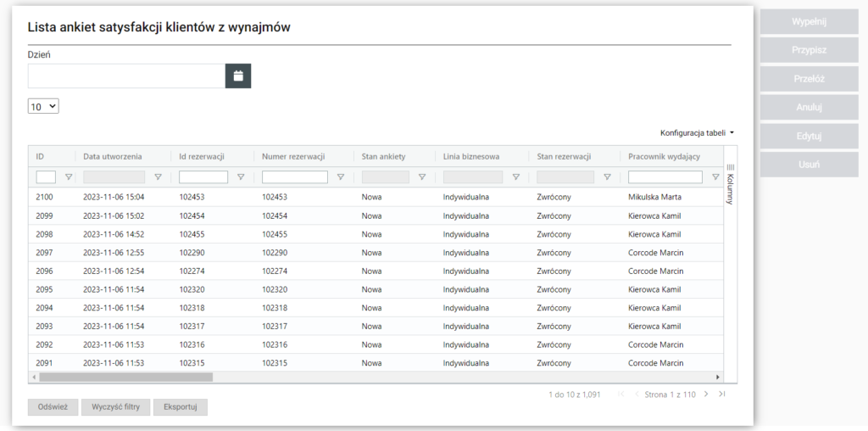Click filter icon for Data utworzenia column
Image resolution: width=868 pixels, height=431 pixels.
coord(158,177)
